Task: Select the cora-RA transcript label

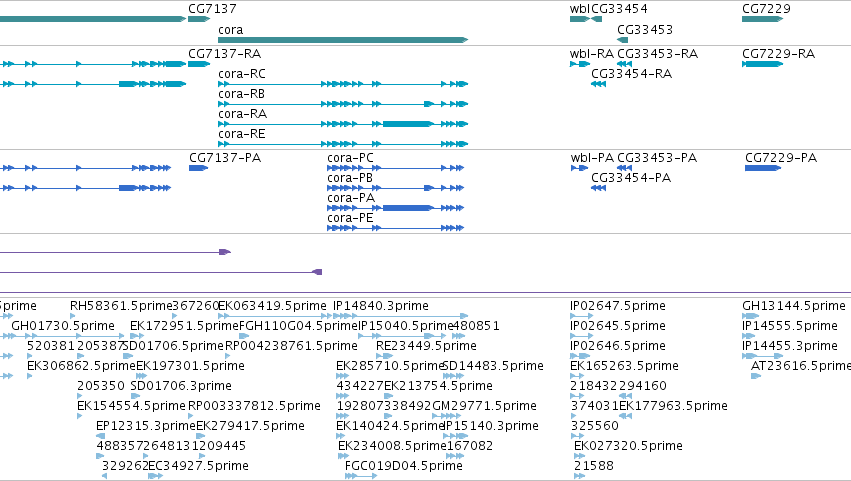Action: click(242, 113)
